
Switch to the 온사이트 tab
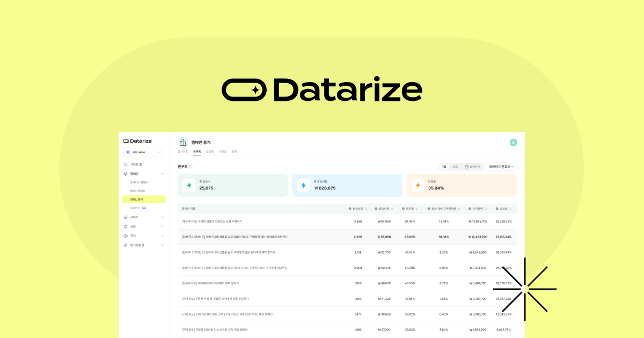click(x=183, y=152)
